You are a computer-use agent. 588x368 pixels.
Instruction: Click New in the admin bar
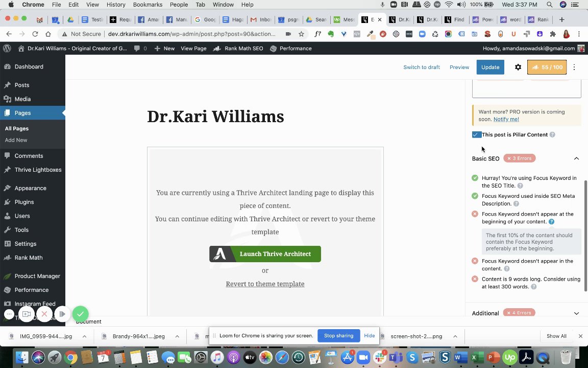click(x=165, y=49)
